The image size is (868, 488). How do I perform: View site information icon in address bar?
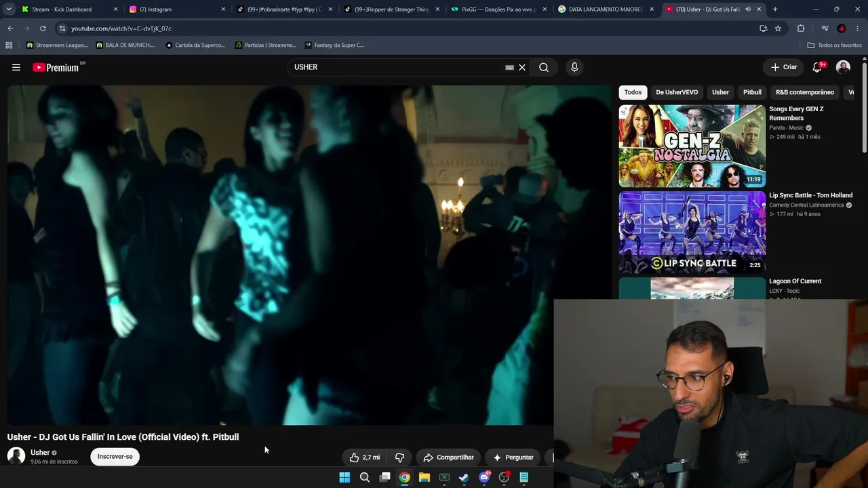tap(62, 28)
